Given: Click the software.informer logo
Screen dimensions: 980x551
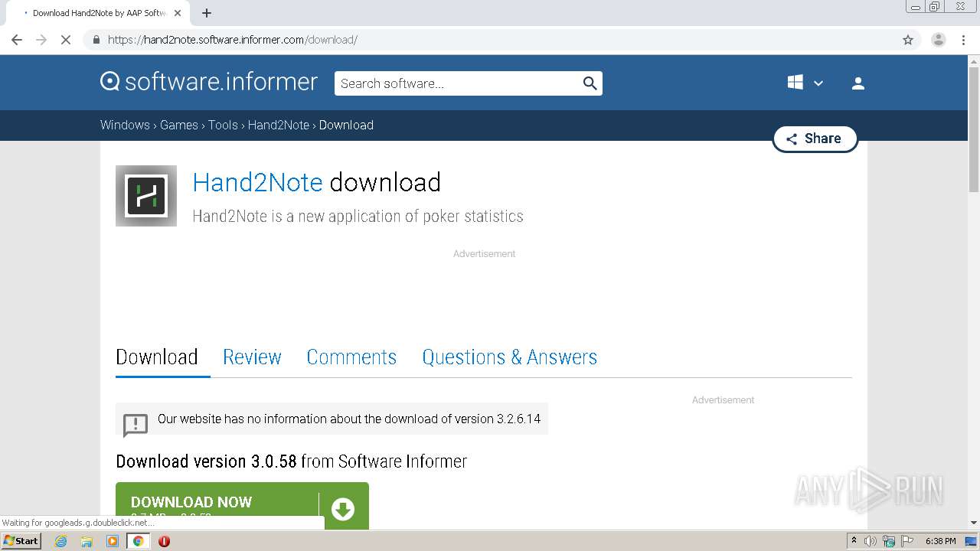Looking at the screenshot, I should [x=209, y=82].
